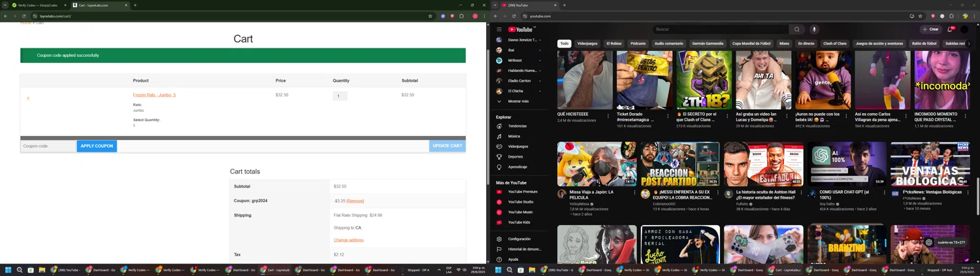Click the Crear button on YouTube

(930, 29)
